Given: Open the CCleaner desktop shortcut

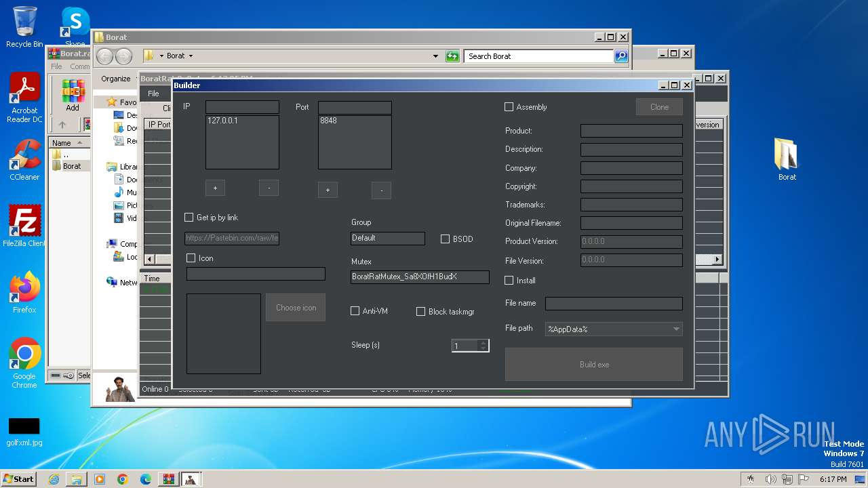Looking at the screenshot, I should click(x=24, y=160).
